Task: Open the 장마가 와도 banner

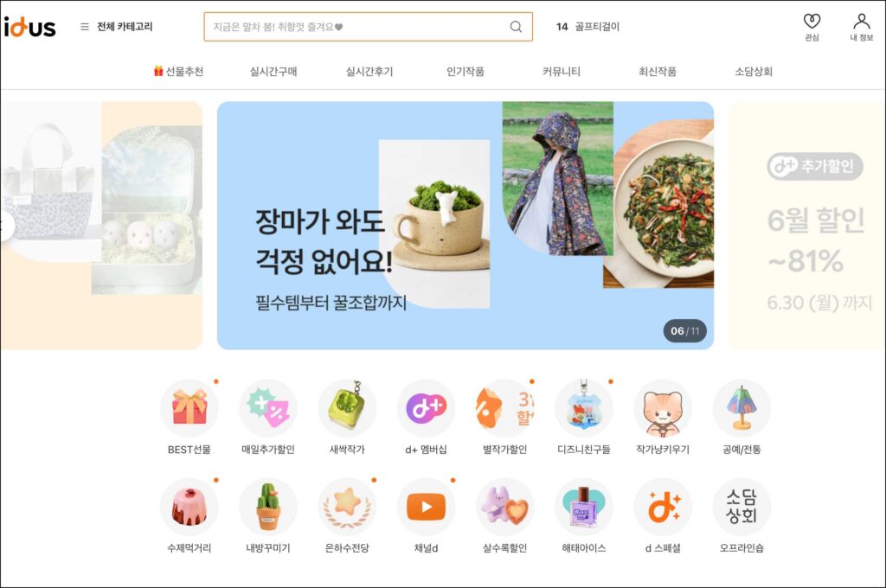Action: (465, 226)
